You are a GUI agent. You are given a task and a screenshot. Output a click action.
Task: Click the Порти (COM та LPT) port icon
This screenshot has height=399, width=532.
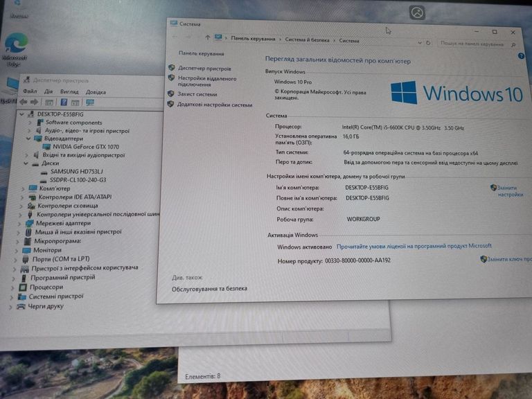(x=26, y=259)
